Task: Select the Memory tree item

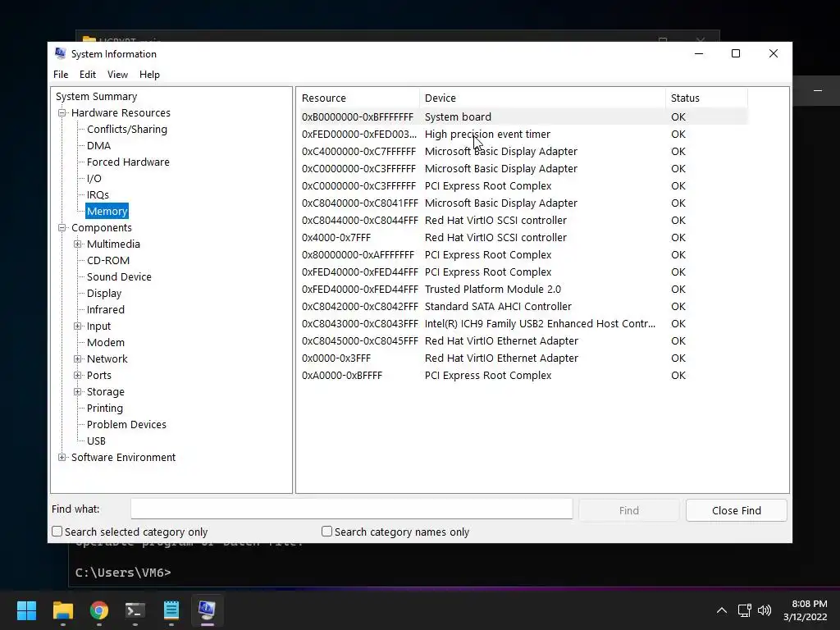Action: pos(107,211)
